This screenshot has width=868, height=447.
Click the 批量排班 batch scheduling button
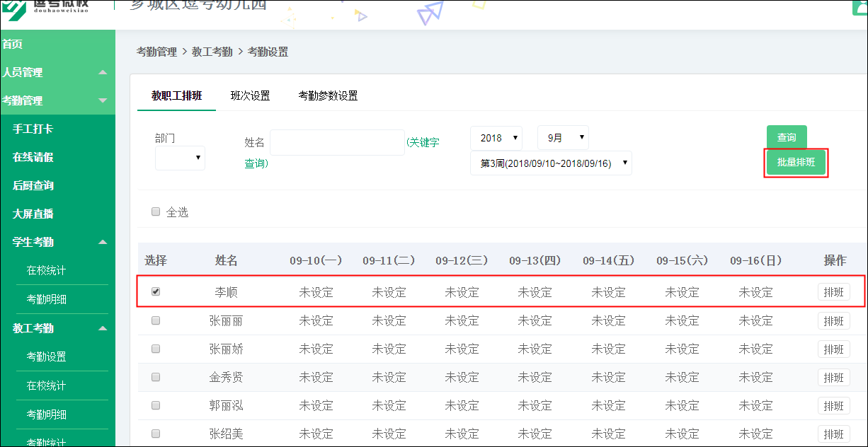[796, 162]
